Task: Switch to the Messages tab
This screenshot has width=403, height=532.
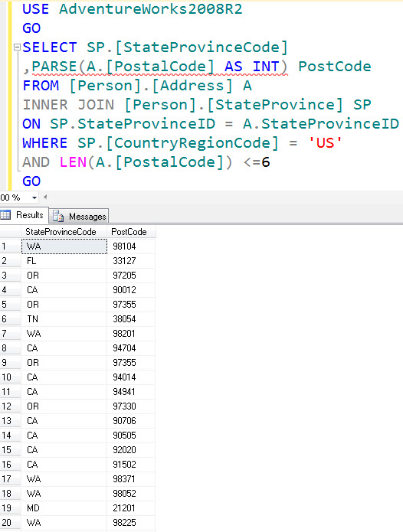Action: pyautogui.click(x=79, y=216)
